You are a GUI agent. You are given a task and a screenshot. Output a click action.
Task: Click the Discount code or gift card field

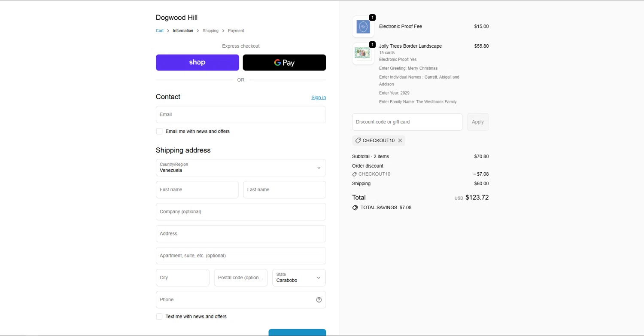pyautogui.click(x=407, y=122)
